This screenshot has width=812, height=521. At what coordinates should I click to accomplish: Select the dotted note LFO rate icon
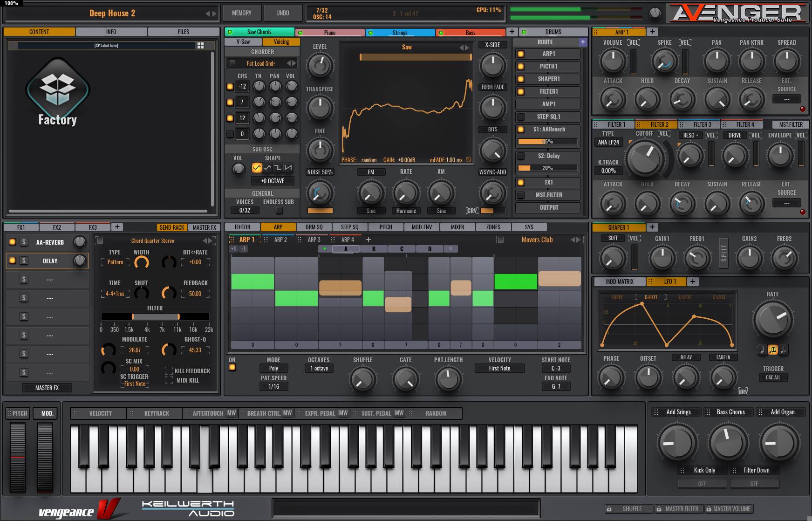(x=783, y=350)
